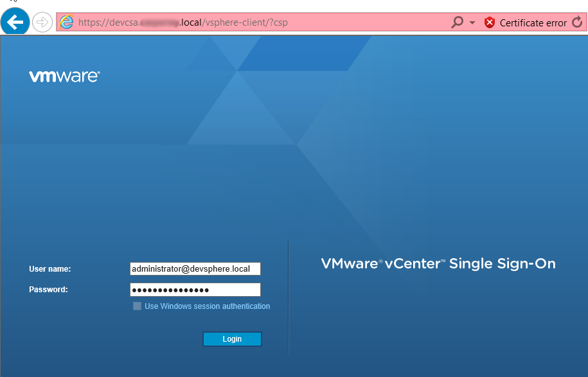
Task: Click the browser Back arrow button
Action: (15, 22)
